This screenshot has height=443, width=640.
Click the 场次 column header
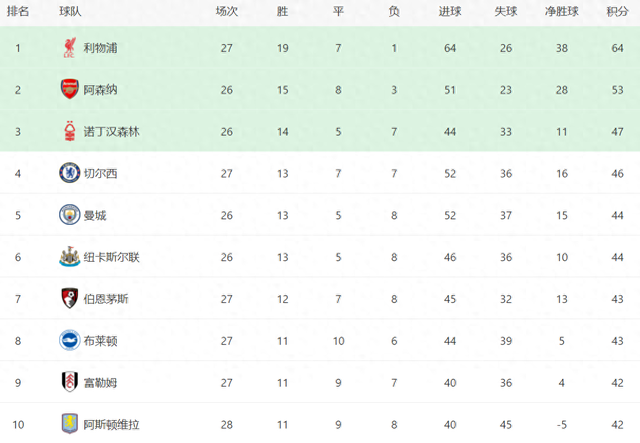[227, 11]
